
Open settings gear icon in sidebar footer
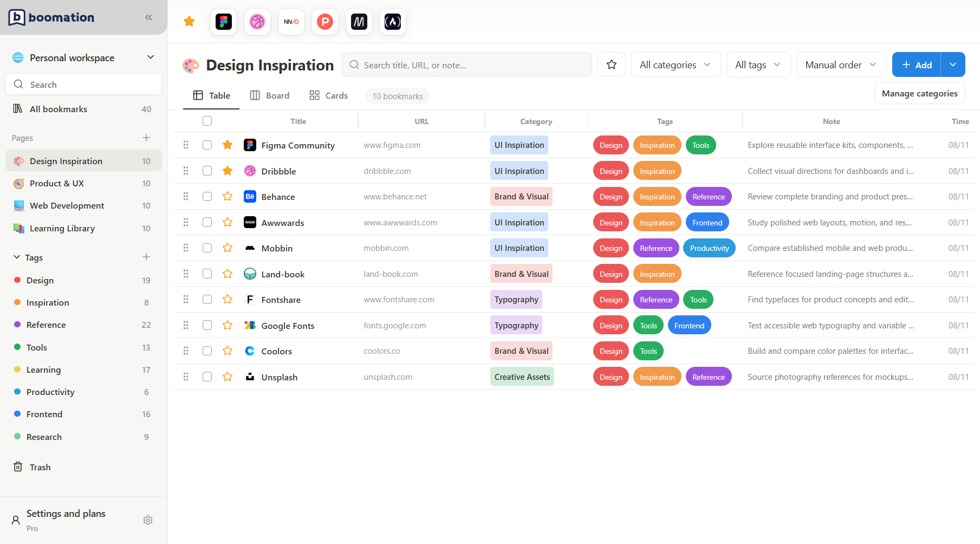(x=148, y=520)
